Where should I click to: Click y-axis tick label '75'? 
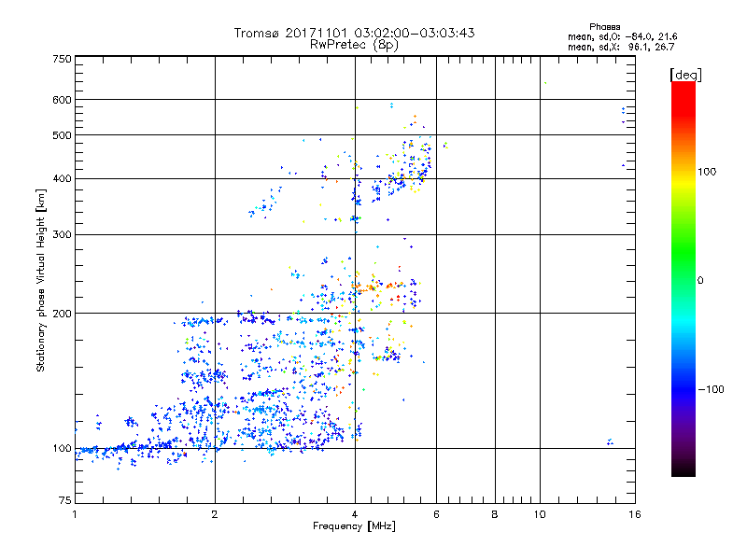[x=65, y=500]
